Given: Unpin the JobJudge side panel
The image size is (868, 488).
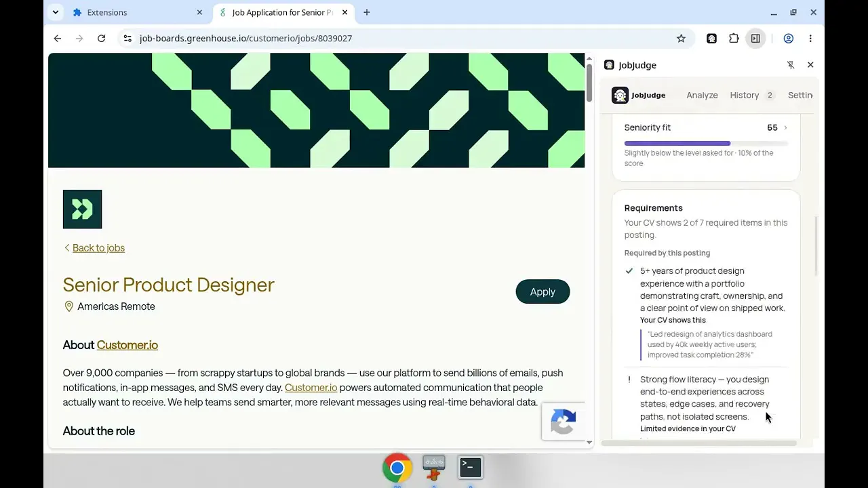Looking at the screenshot, I should pos(791,65).
